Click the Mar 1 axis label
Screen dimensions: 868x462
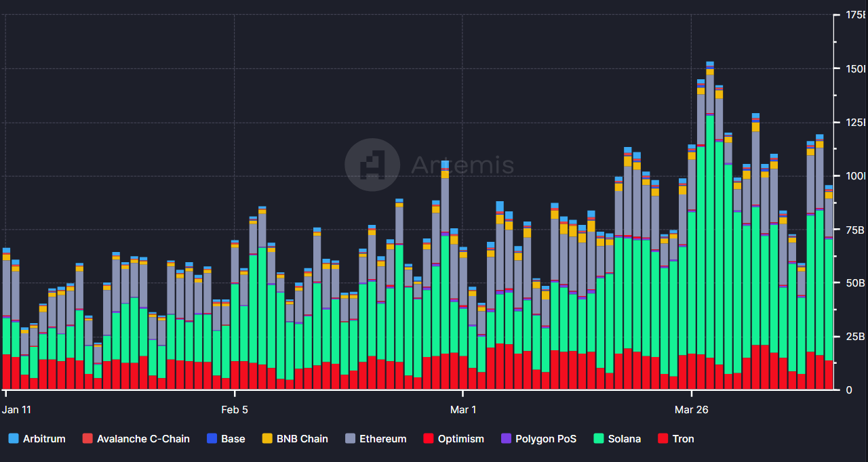463,409
